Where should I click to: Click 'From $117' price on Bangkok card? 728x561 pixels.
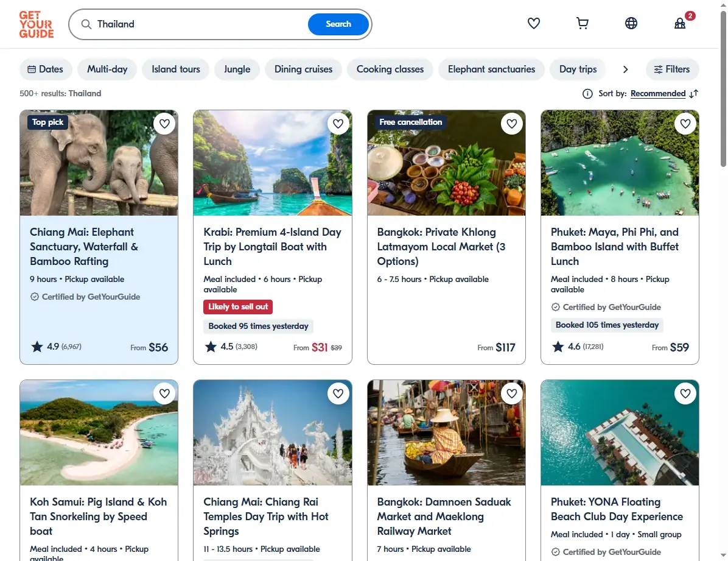pyautogui.click(x=496, y=348)
